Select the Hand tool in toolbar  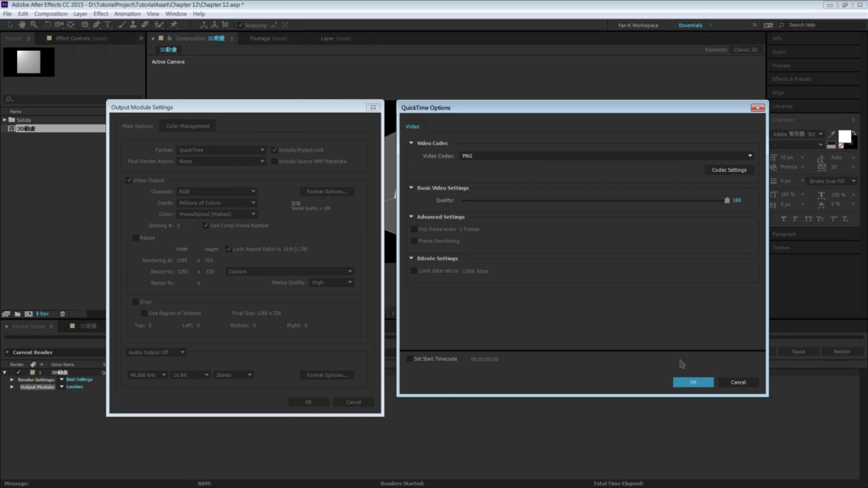pos(21,25)
